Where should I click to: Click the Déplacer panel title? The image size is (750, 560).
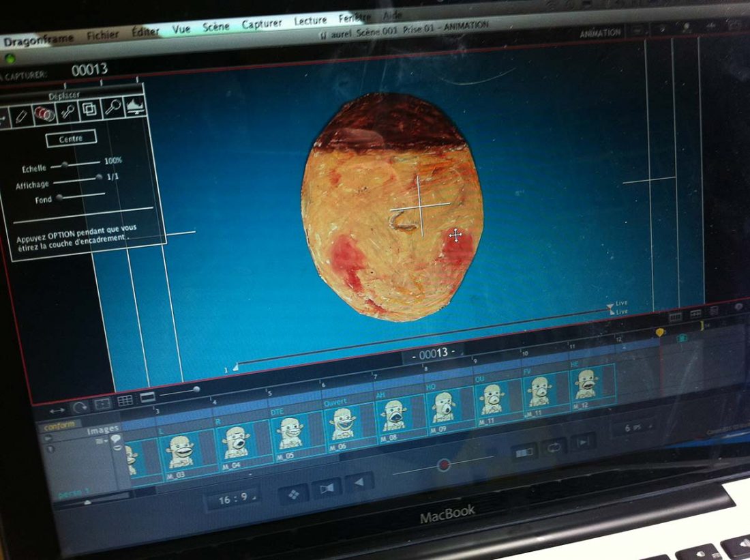64,95
